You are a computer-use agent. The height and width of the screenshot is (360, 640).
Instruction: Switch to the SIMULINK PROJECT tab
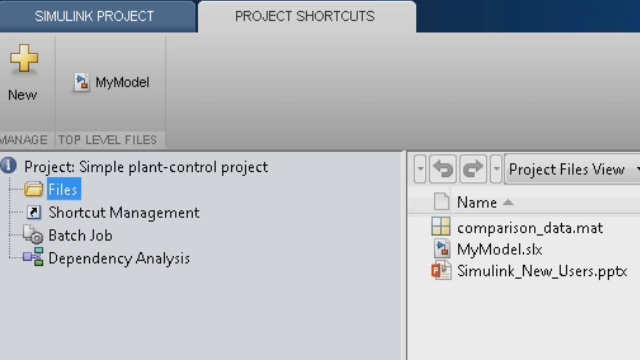(x=94, y=16)
